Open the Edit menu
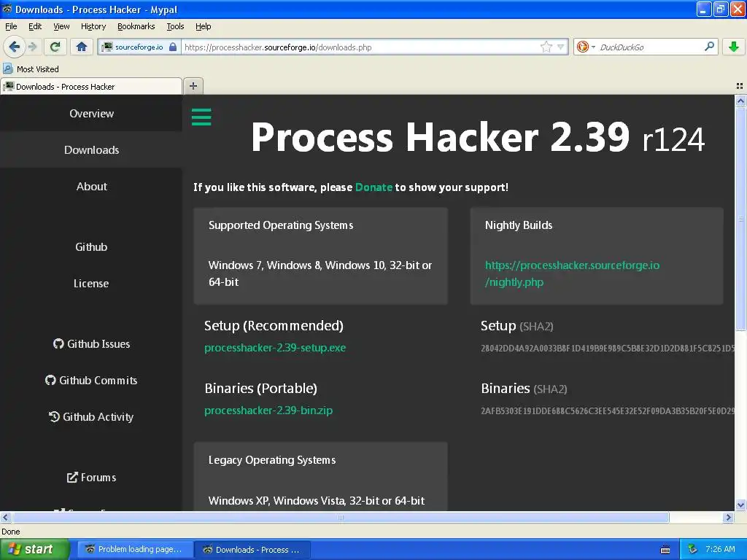This screenshot has width=747, height=560. coord(35,26)
